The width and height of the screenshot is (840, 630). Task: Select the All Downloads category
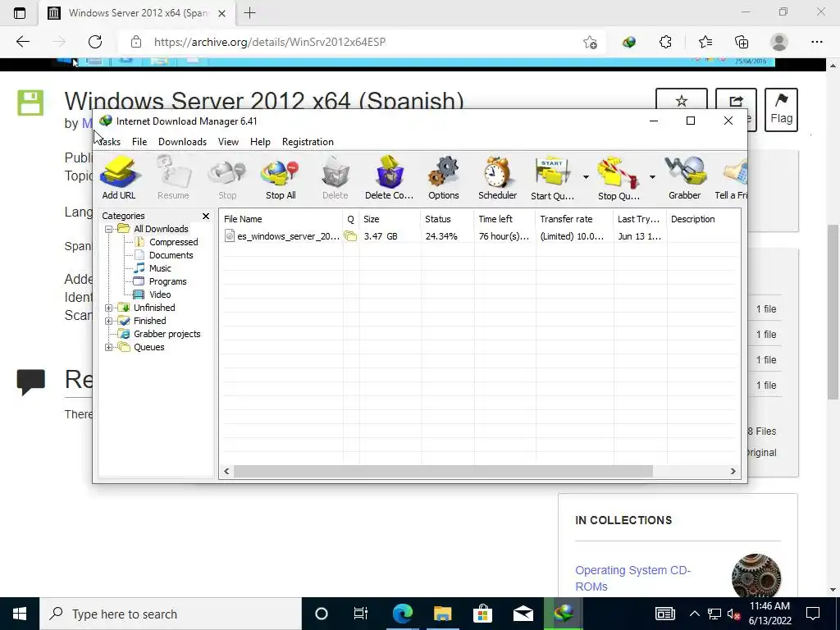(x=161, y=229)
